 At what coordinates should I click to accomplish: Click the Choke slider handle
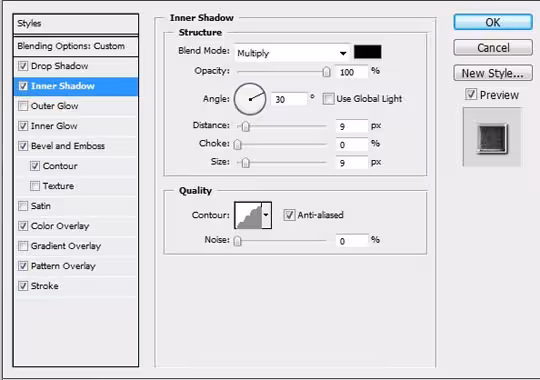(x=237, y=144)
